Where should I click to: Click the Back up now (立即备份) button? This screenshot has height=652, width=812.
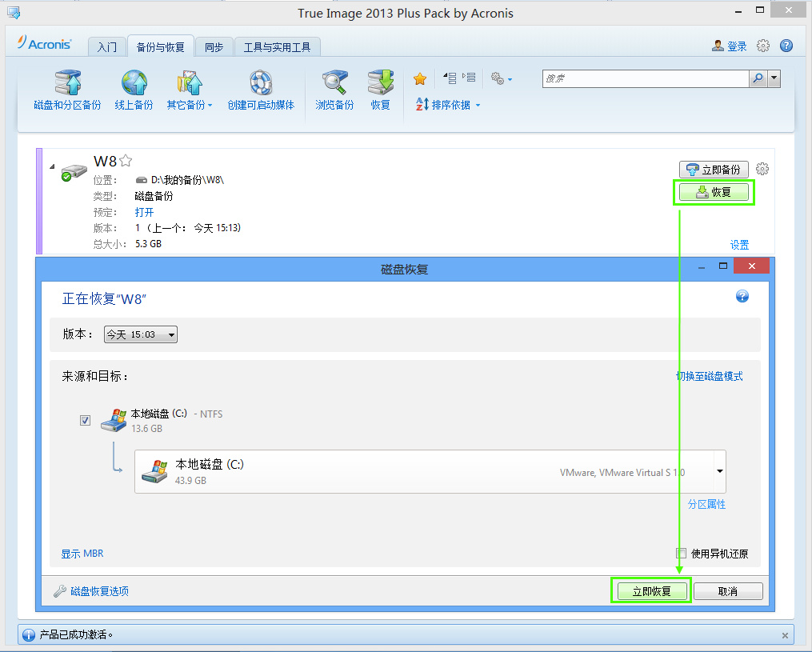[714, 170]
